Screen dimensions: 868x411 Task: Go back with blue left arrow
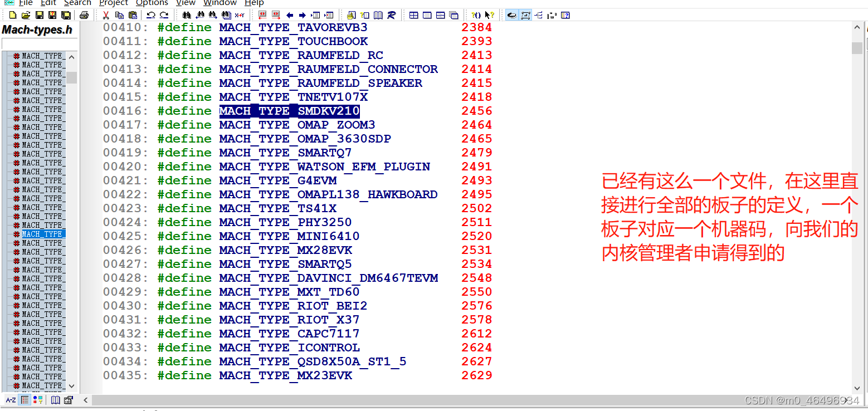(290, 15)
